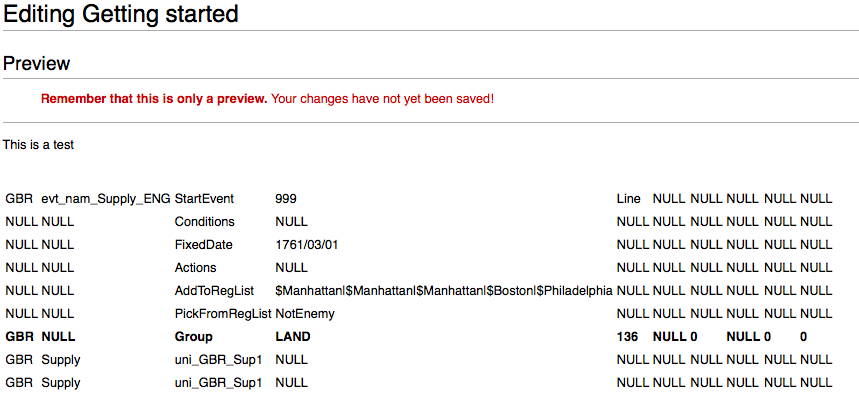Click the bold "Remember that this is only a preview" warning
Viewport: 859px width, 403px height.
[154, 99]
